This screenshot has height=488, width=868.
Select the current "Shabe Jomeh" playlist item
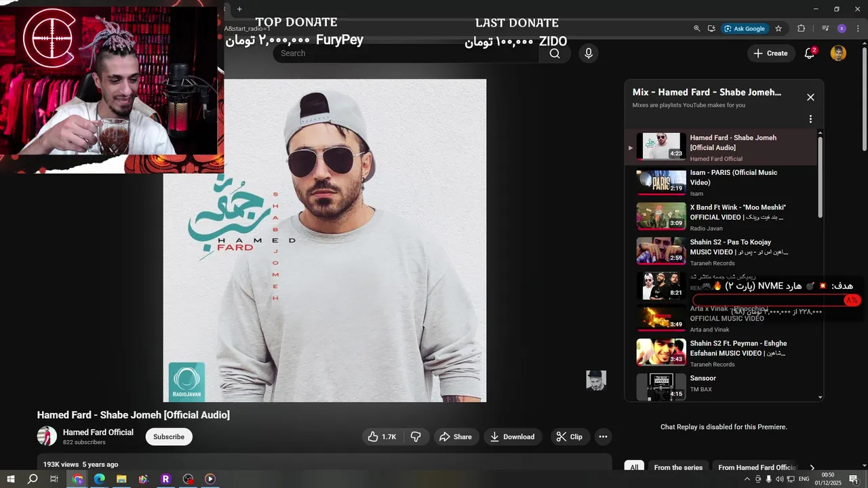click(x=721, y=147)
